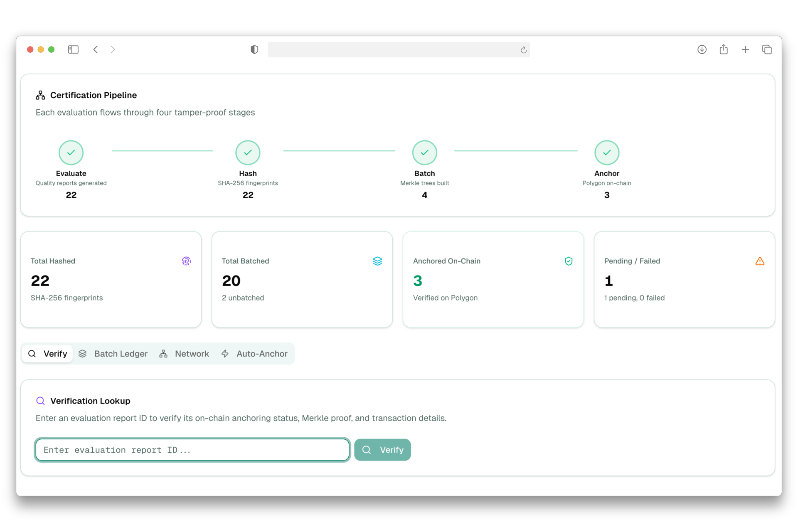
Task: Click the shield icon on Anchored On-Chain
Action: point(569,261)
